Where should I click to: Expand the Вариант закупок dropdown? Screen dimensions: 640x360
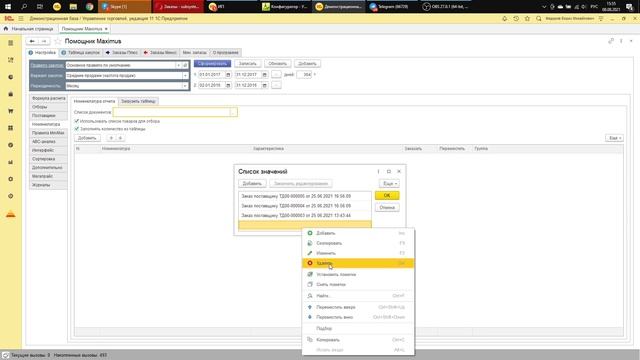click(185, 76)
